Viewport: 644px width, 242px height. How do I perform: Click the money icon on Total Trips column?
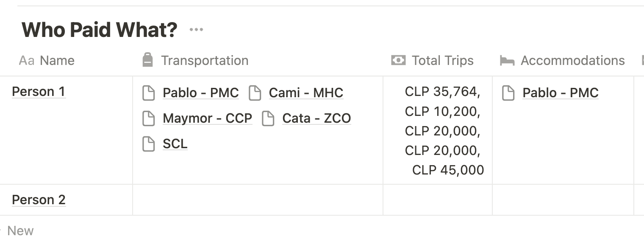tap(398, 60)
